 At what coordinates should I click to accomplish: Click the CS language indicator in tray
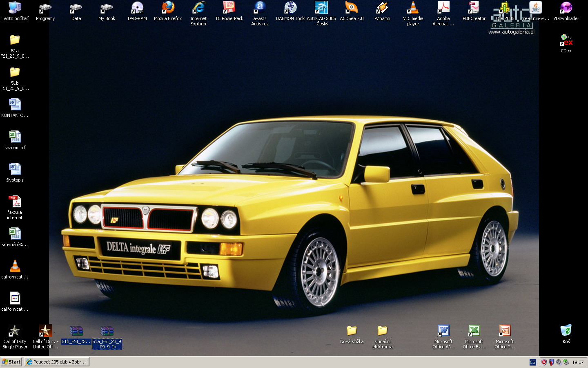532,362
